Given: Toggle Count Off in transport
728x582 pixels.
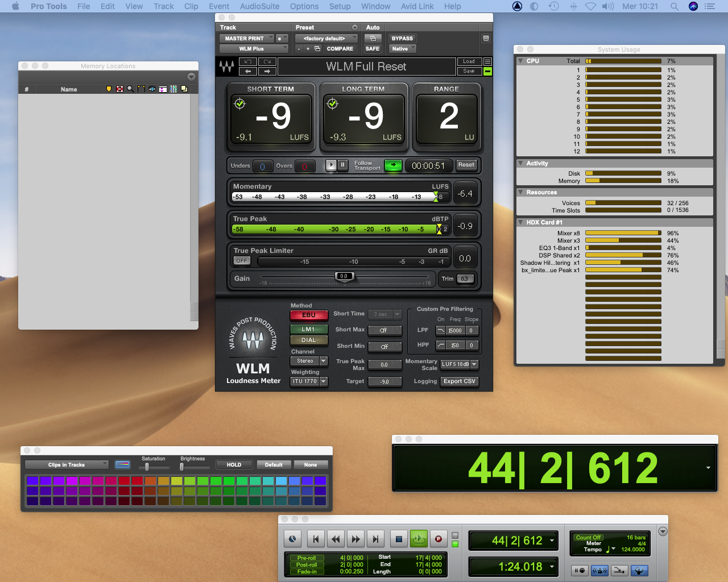Looking at the screenshot, I should [588, 537].
